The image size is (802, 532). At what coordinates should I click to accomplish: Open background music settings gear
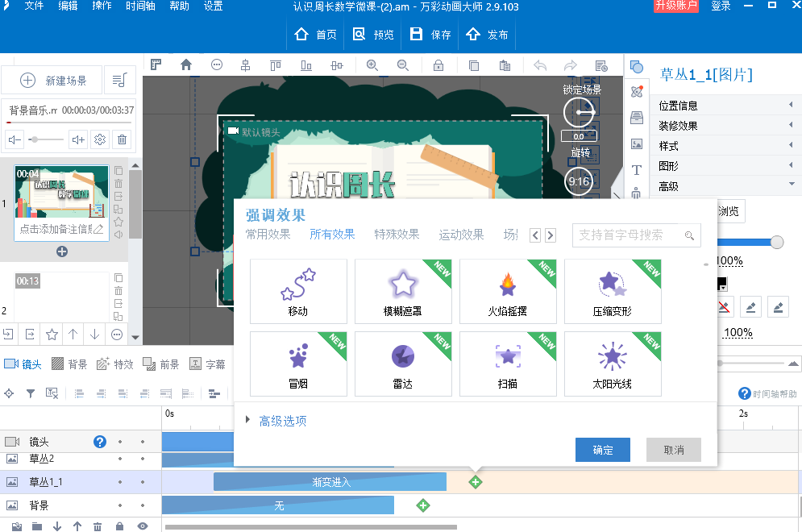[100, 139]
